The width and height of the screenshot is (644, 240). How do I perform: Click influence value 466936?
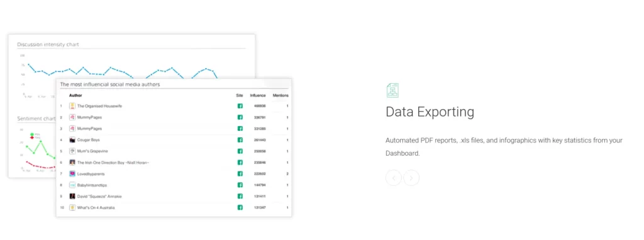click(x=260, y=106)
